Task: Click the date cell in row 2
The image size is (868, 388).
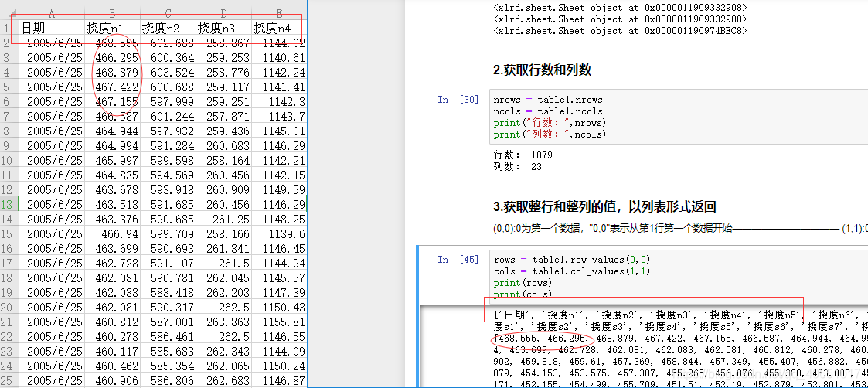Action: click(x=52, y=43)
